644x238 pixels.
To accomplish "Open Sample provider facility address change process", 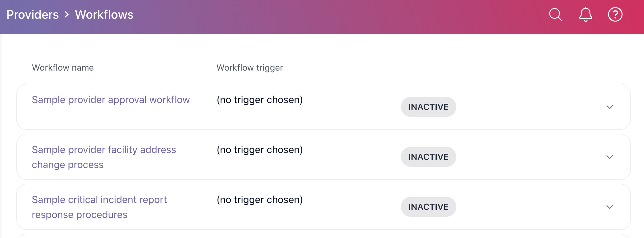I will (x=104, y=150).
